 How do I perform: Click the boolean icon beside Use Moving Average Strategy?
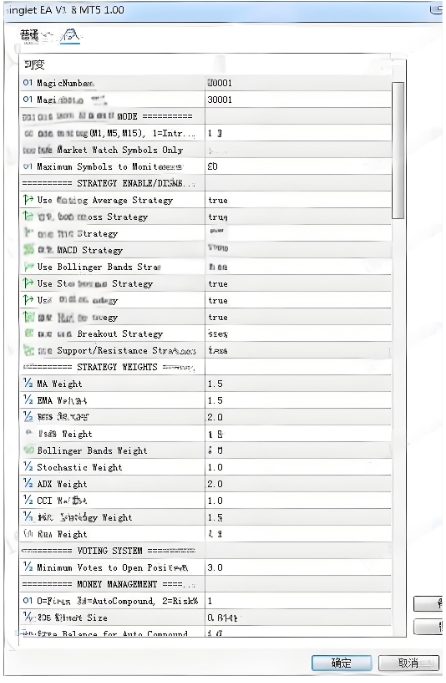28,200
